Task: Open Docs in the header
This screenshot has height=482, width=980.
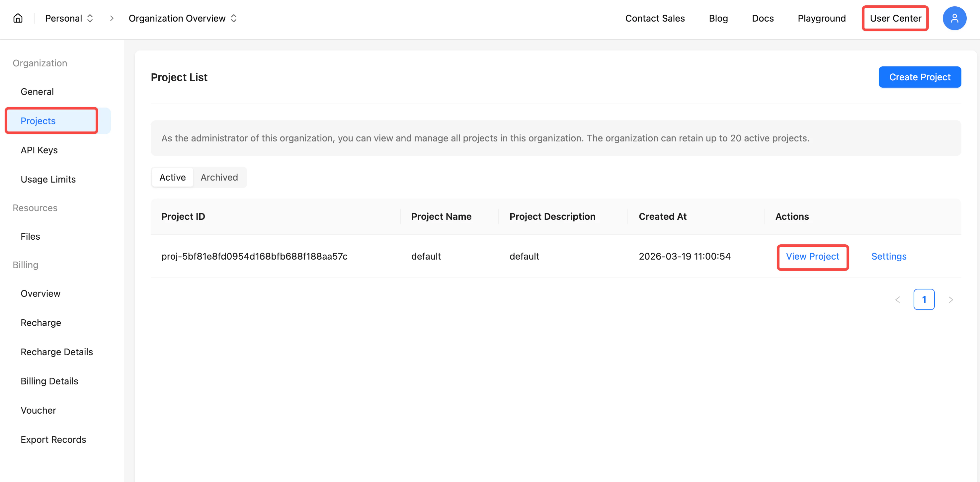Action: (763, 18)
